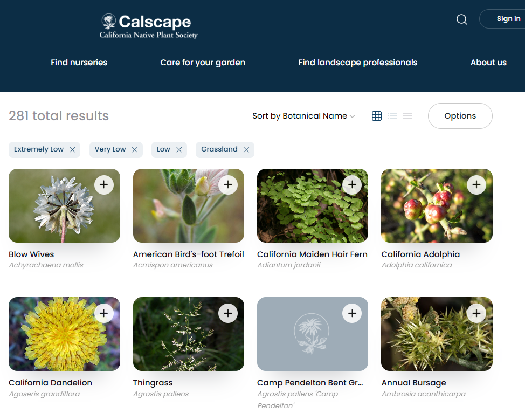
Task: Open the Sort by Botanical Name dropdown
Action: (x=303, y=115)
